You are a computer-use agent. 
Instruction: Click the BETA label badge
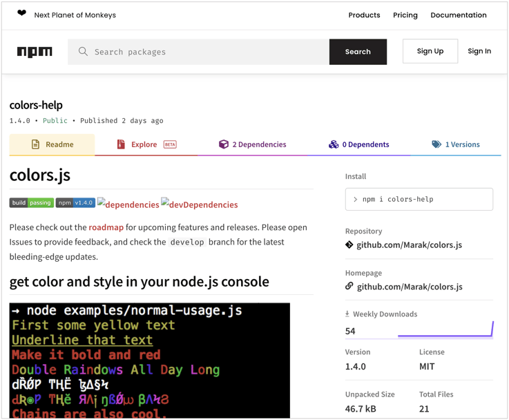pos(170,144)
